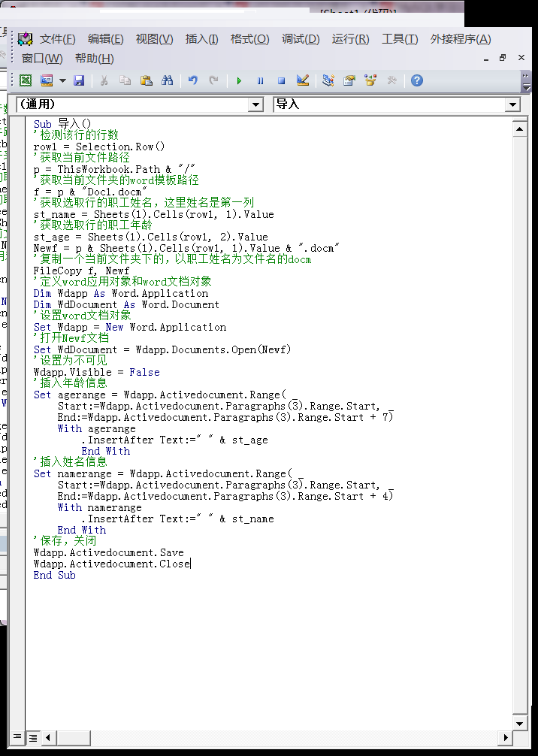Click the blue Help question mark icon
Screen dimensions: 538x756
[416, 80]
